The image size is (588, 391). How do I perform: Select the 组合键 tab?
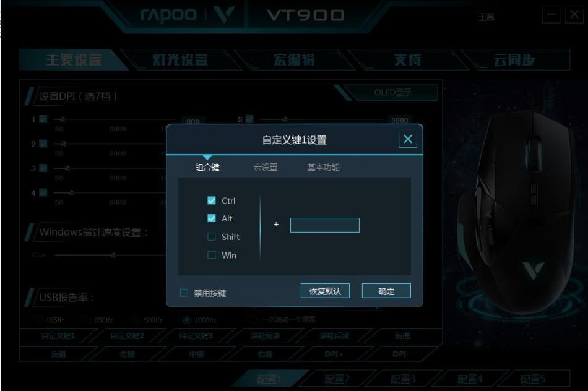(x=207, y=167)
